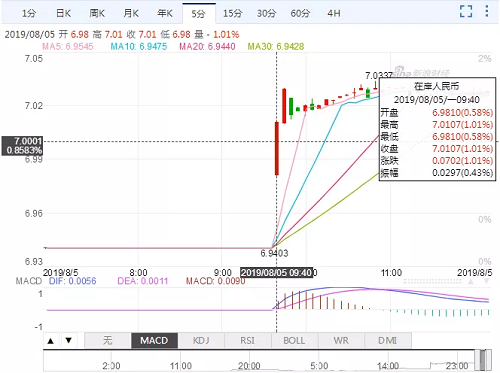Click the time range slider handle
The width and height of the screenshot is (500, 373).
tap(482, 360)
